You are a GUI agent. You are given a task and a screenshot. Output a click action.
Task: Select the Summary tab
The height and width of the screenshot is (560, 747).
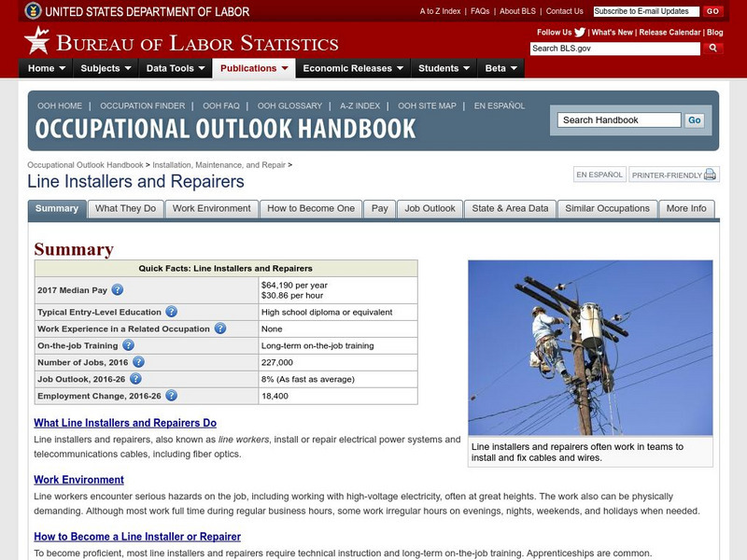coord(57,208)
